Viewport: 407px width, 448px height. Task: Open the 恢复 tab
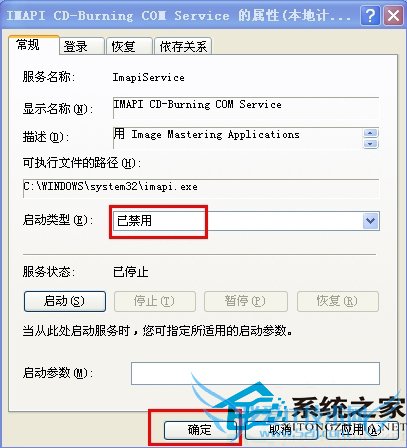(x=129, y=46)
